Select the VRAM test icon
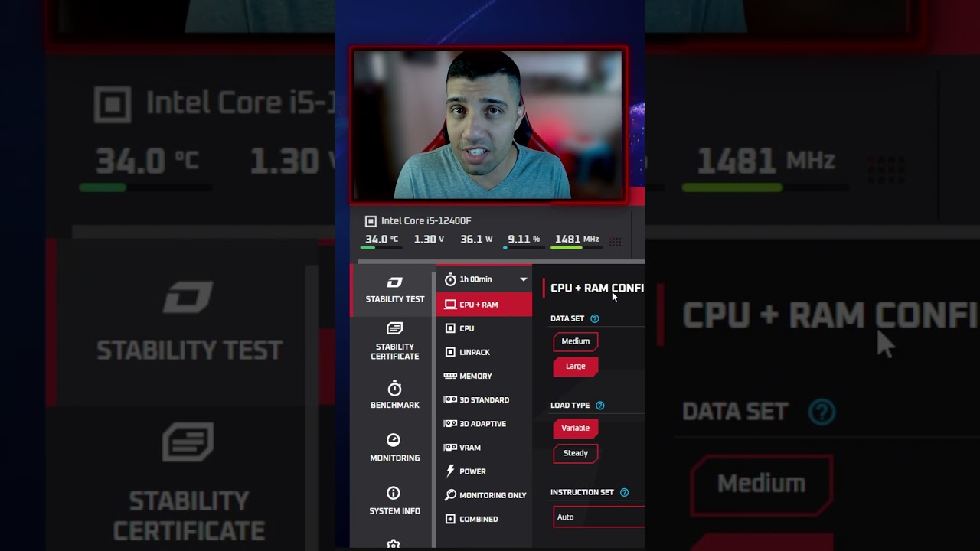This screenshot has height=551, width=980. click(x=450, y=448)
